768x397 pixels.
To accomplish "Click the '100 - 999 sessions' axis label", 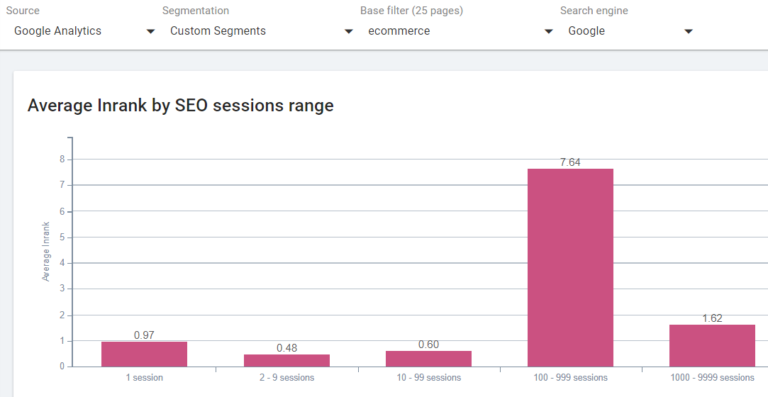I will 570,378.
